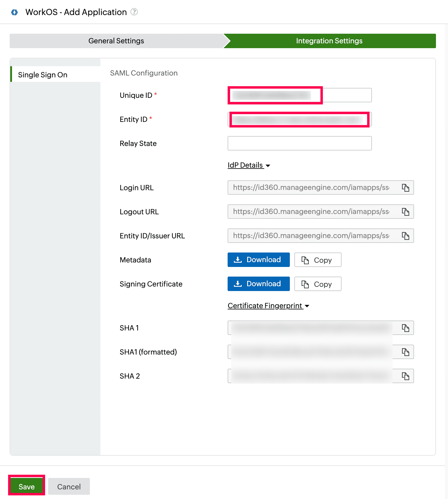Download the Signing Certificate

click(259, 284)
